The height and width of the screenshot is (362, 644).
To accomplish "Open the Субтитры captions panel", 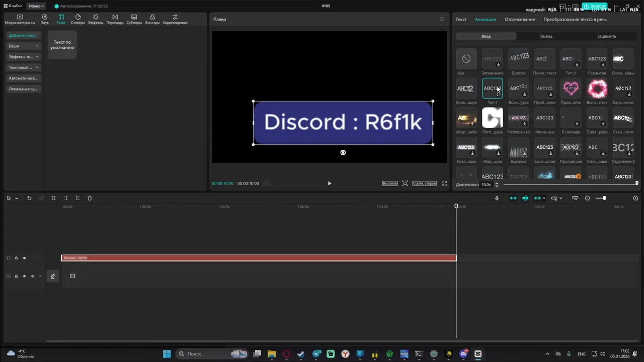I will [x=134, y=19].
